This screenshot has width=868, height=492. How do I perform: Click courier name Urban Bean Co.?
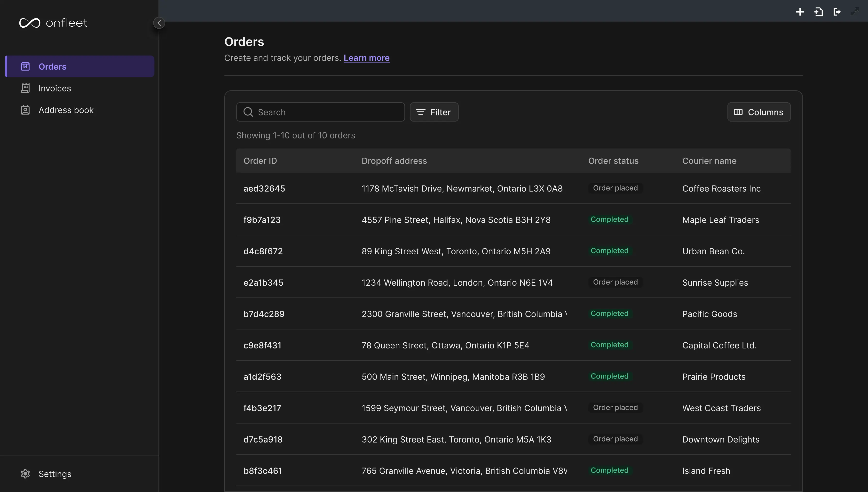pyautogui.click(x=713, y=251)
